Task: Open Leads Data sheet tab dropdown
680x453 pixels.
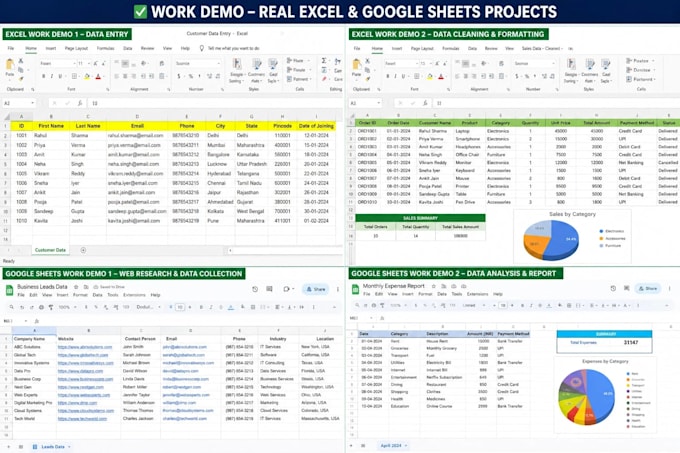Action: [x=69, y=446]
